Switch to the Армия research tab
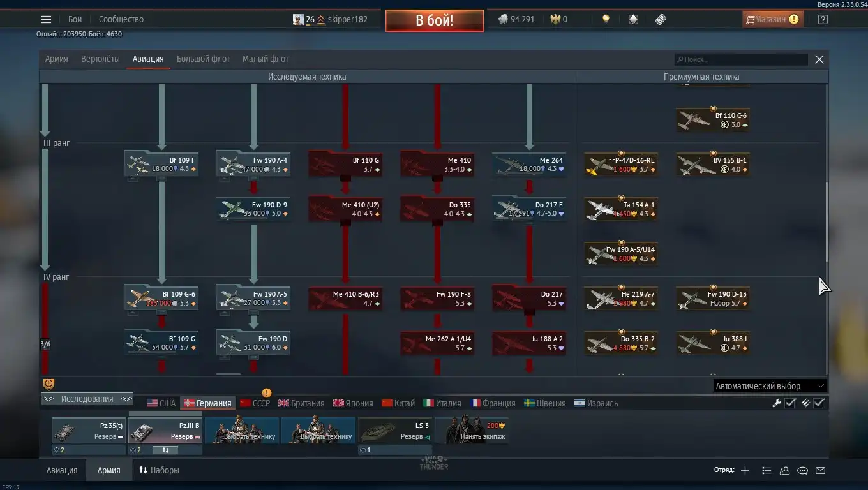The width and height of the screenshot is (868, 490). (x=56, y=59)
